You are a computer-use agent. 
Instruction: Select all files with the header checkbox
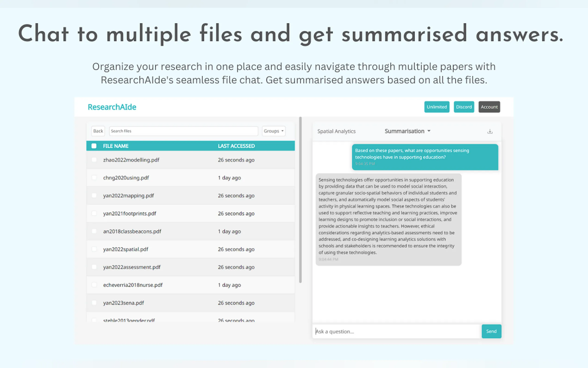pos(94,146)
